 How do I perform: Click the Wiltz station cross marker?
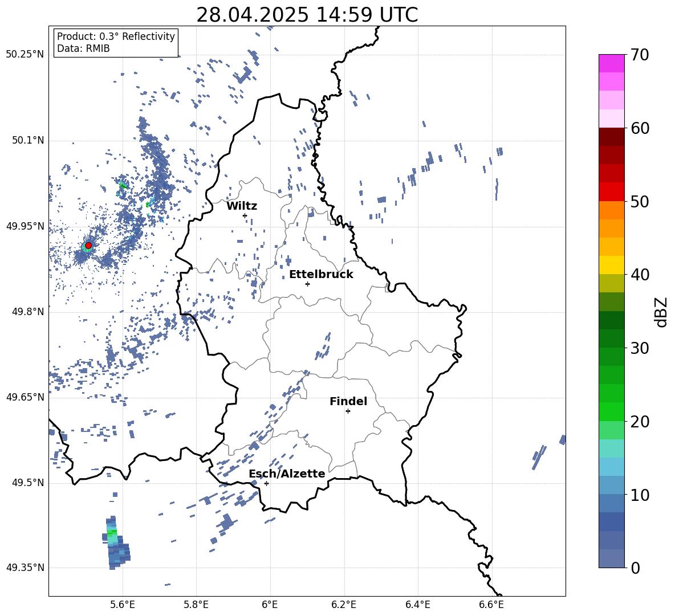[x=245, y=215]
